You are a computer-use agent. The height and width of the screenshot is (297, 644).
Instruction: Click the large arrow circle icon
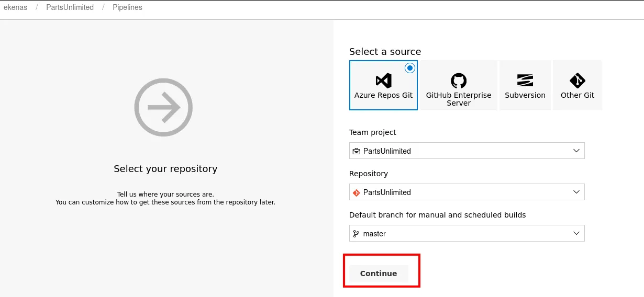pos(163,108)
